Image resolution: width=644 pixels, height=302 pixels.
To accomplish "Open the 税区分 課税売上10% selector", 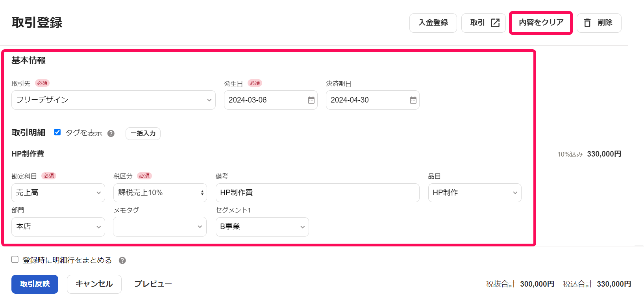I will point(160,193).
